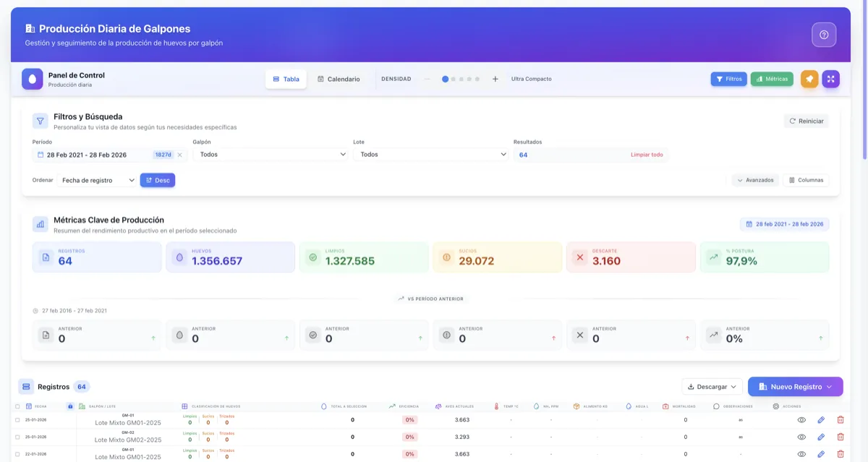
Task: Click the Panel de Control egg icon
Action: pos(33,79)
